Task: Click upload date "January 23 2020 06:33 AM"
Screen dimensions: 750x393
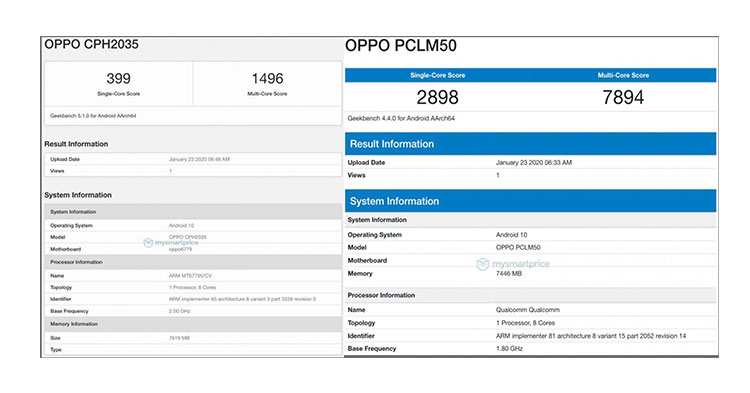Action: tap(534, 163)
